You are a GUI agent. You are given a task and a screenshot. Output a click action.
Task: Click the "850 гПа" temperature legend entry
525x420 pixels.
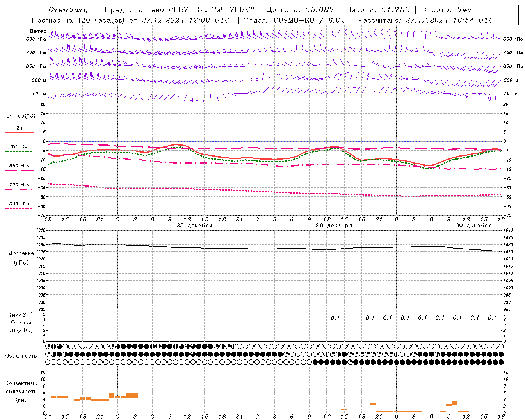click(19, 166)
